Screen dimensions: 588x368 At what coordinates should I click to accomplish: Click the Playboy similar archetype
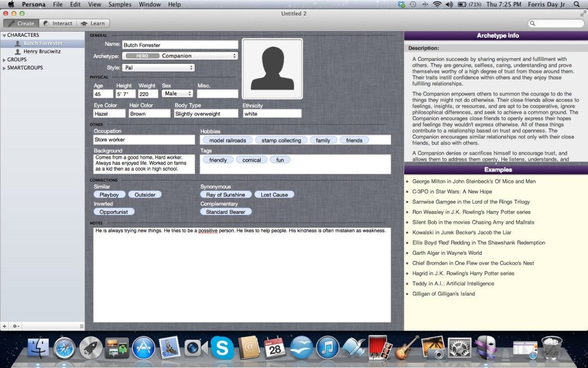click(x=109, y=194)
